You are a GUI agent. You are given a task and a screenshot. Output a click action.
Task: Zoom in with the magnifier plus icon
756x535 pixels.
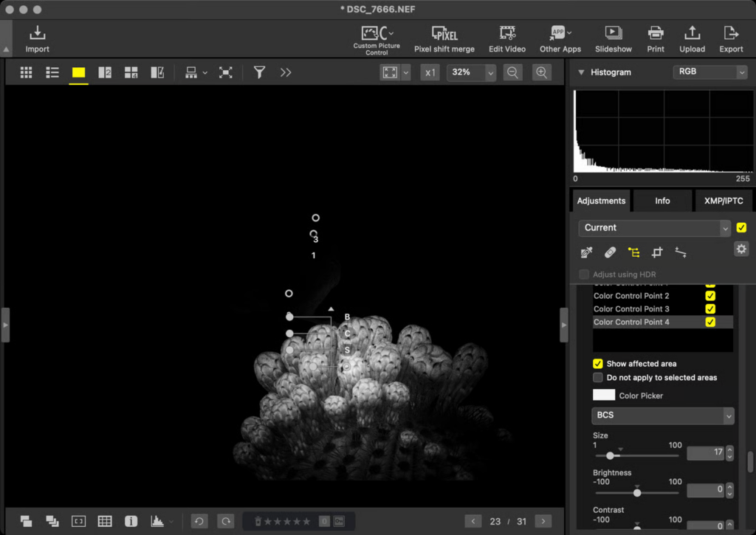point(542,72)
